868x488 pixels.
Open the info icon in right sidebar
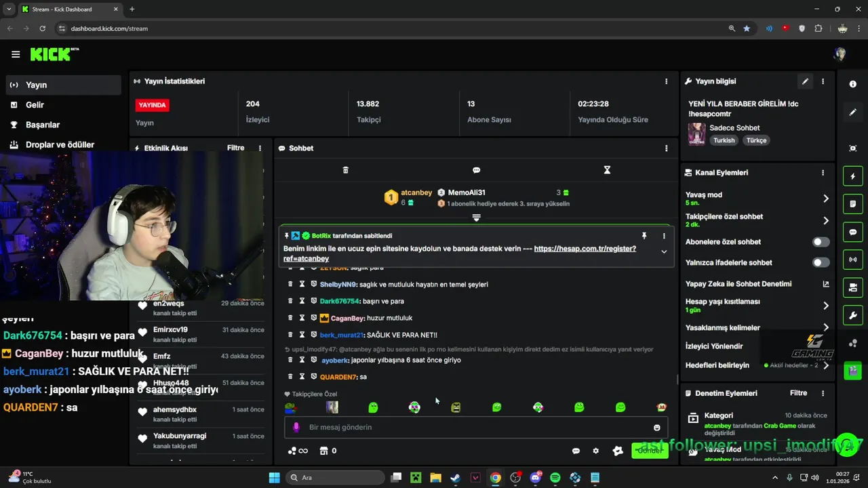pyautogui.click(x=853, y=84)
